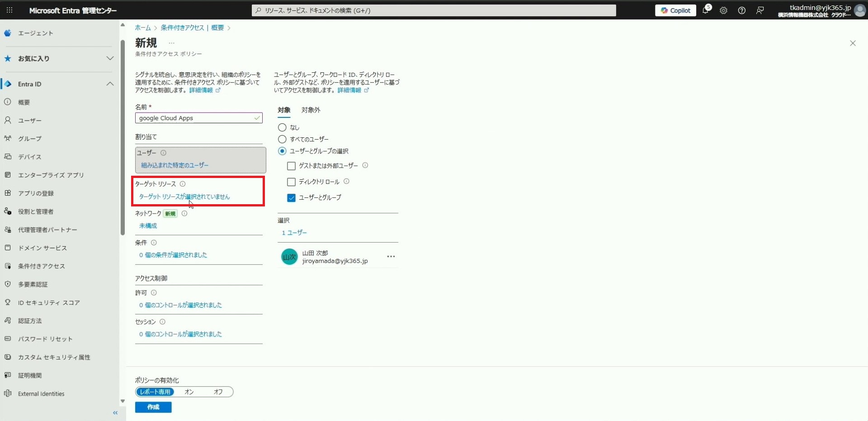Select the すべてのユーザー radio button
Screen dimensions: 868x421
tap(282, 139)
